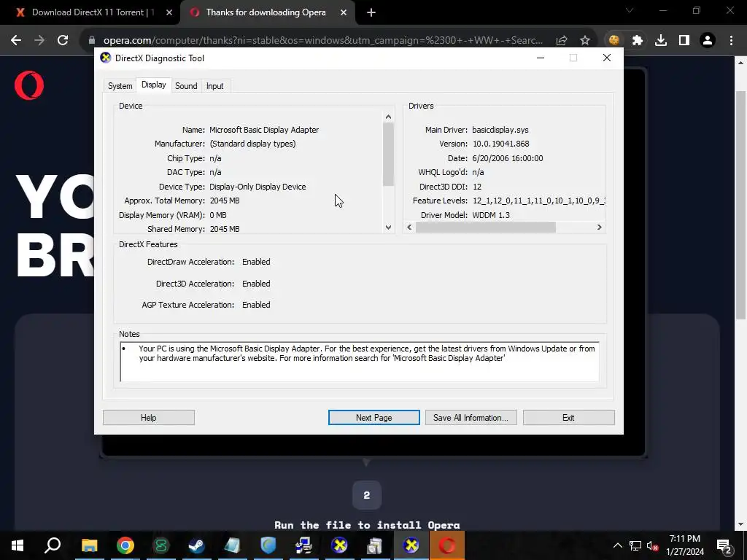747x560 pixels.
Task: Click Drivers horizontal scrollbar thumb
Action: point(485,227)
